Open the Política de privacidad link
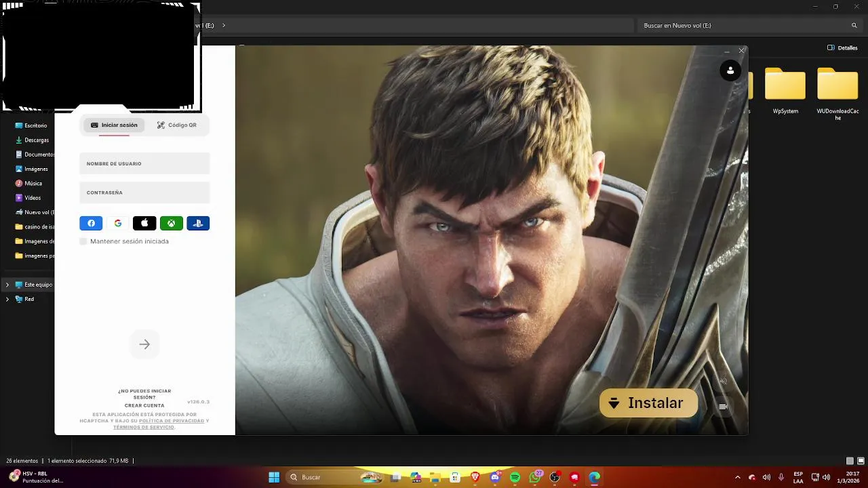The image size is (868, 488). coord(172,421)
